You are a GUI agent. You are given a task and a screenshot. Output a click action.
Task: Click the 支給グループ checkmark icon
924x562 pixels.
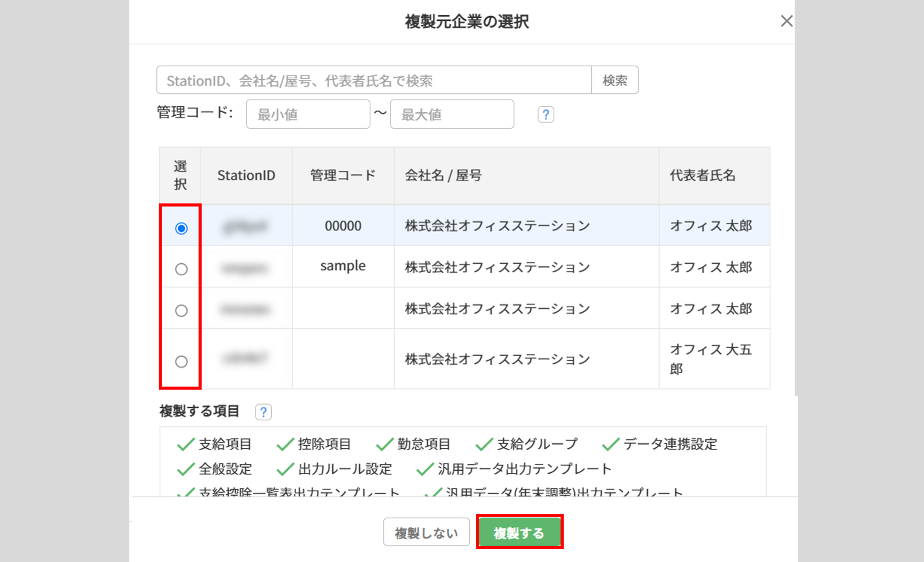pyautogui.click(x=484, y=445)
